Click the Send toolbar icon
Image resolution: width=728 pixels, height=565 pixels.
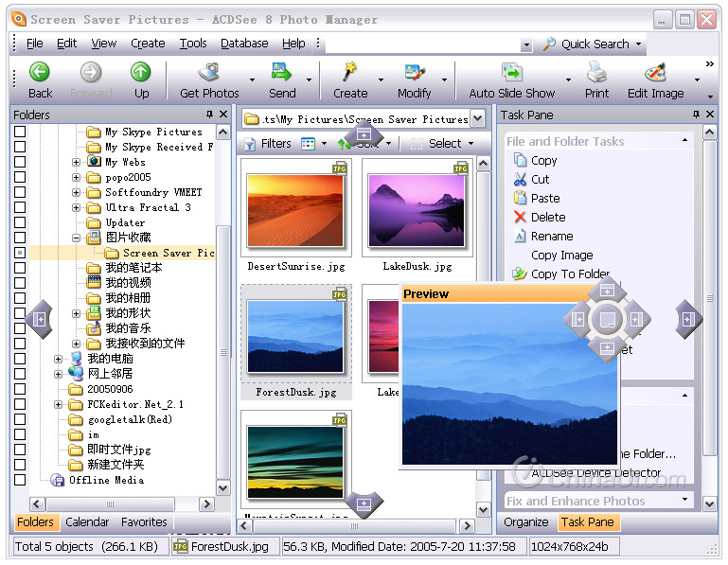click(x=281, y=72)
